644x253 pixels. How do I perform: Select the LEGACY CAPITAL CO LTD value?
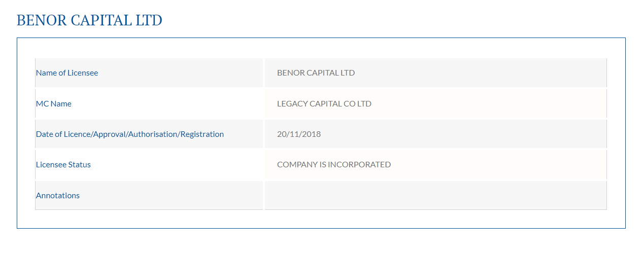pos(324,104)
